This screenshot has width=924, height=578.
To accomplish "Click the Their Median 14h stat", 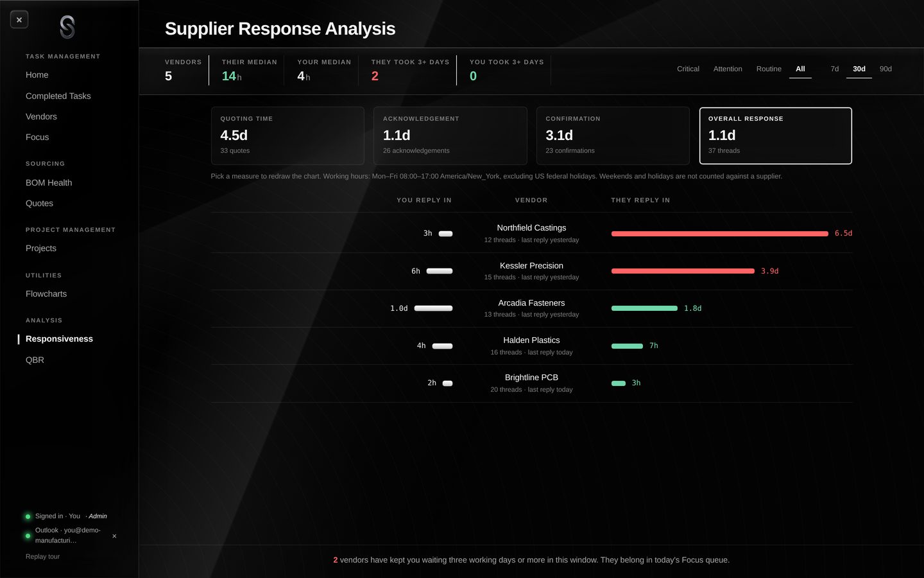I will [x=249, y=70].
